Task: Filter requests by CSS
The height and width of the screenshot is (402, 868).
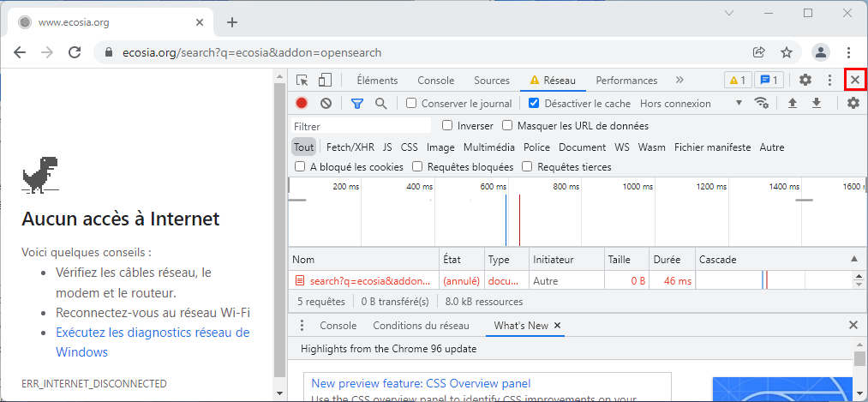Action: coord(409,147)
